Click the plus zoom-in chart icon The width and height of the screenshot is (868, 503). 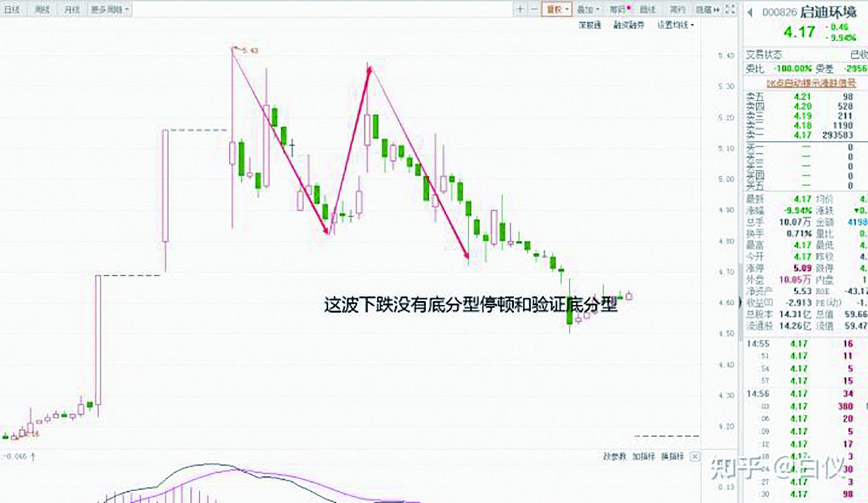[520, 9]
